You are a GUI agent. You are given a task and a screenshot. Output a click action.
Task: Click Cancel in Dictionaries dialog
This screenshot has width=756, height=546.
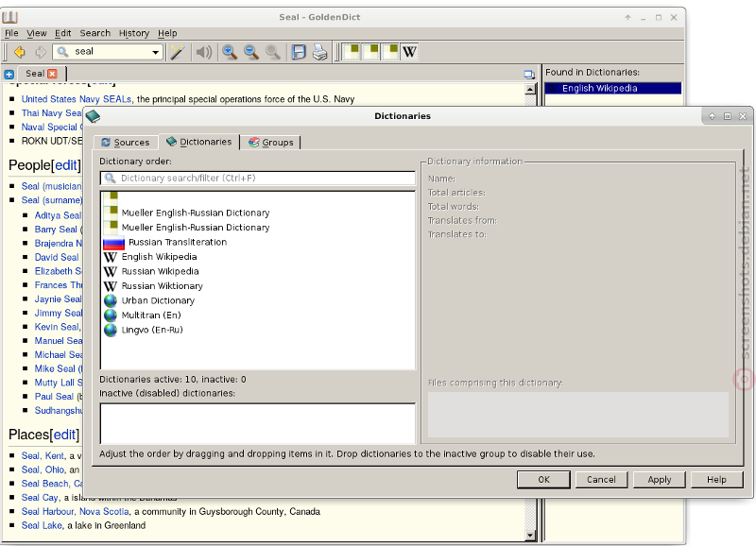pos(601,480)
